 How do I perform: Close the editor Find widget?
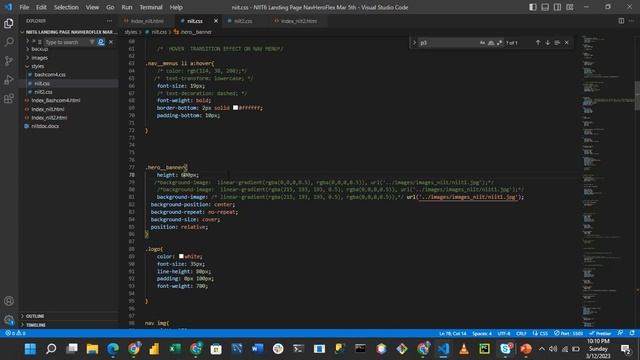pyautogui.click(x=567, y=42)
